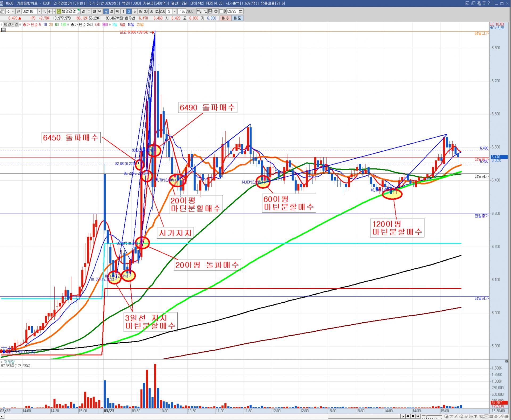Click the stock search magnifier icon

click(x=44, y=11)
